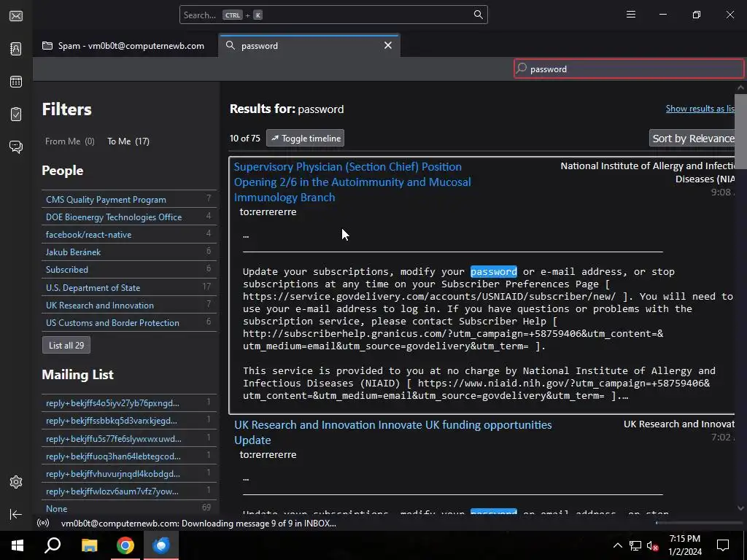Filter by Jakub Beránek
The image size is (747, 560).
[128, 252]
